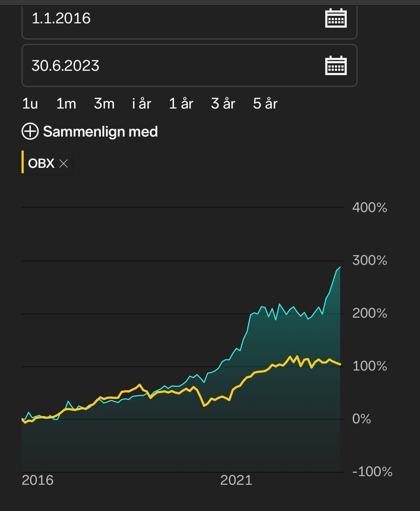
Task: Click the 2016 axis label
Action: pos(37,480)
